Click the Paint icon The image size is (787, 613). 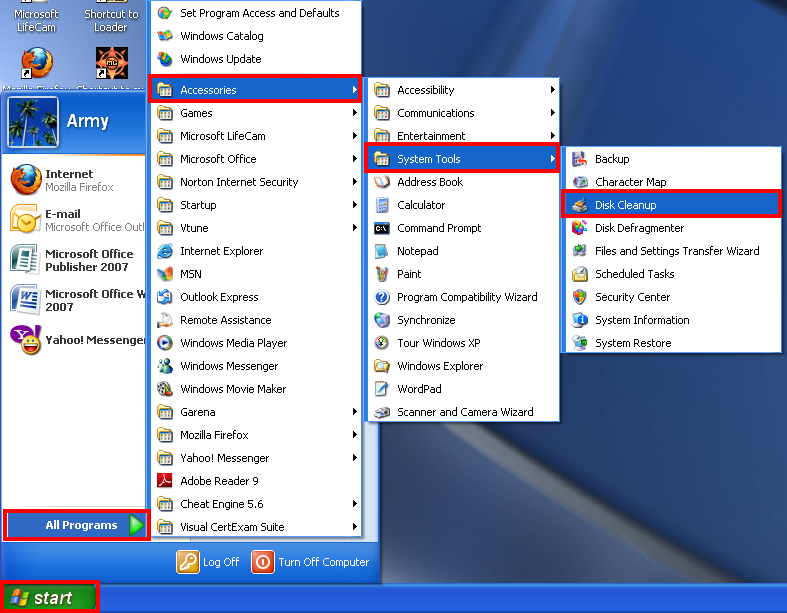click(382, 274)
